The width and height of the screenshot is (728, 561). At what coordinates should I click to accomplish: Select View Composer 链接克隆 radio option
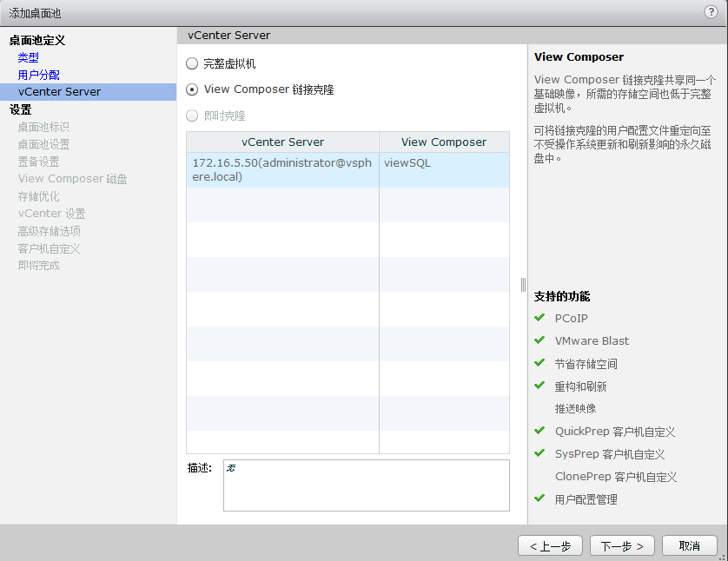[192, 89]
